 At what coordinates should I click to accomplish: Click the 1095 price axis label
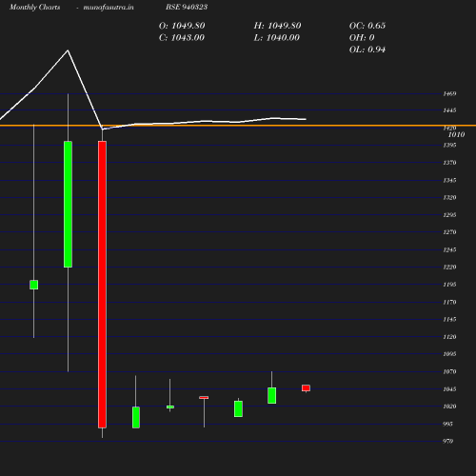(x=449, y=354)
